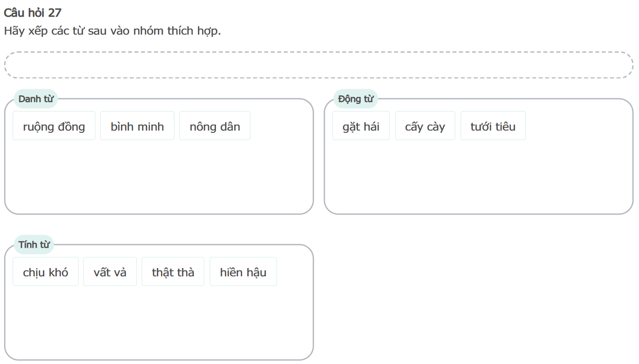Select the "gặt hái" word tile
Image resolution: width=639 pixels, height=364 pixels.
tap(361, 126)
